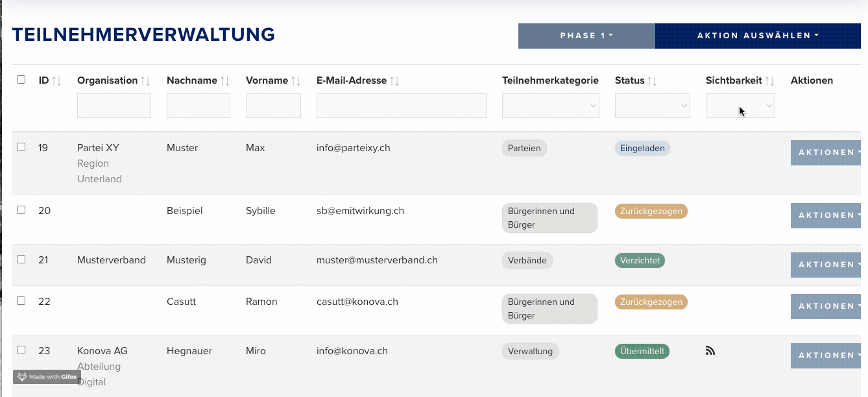Open the Status filter dropdown

[653, 106]
